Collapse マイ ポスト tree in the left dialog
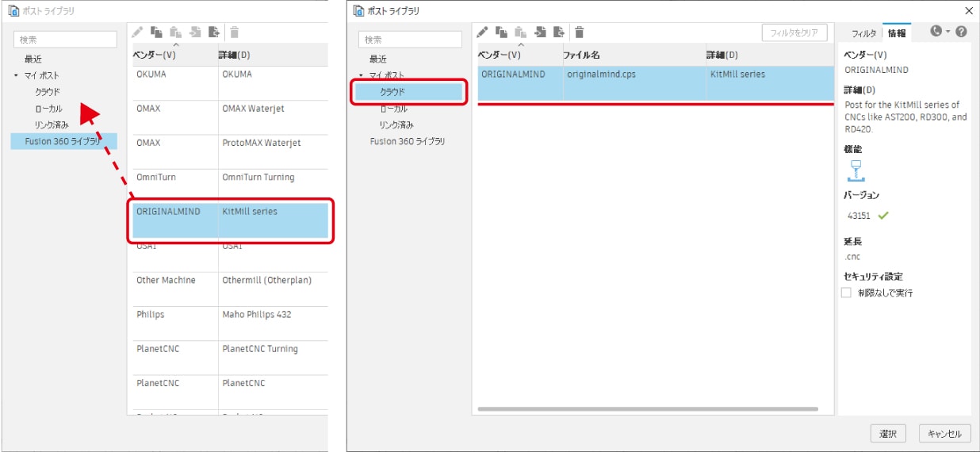Screen dimensions: 980x452 [x=16, y=75]
